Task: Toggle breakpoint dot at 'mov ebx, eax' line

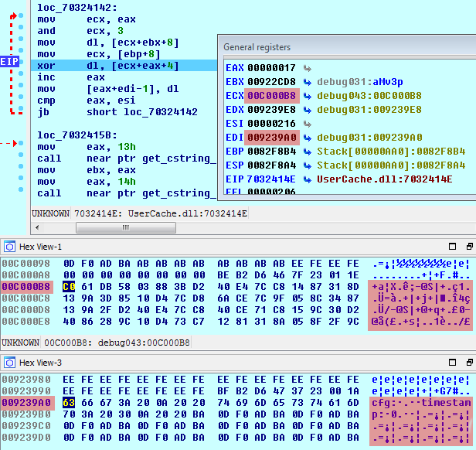Action: click(x=21, y=166)
